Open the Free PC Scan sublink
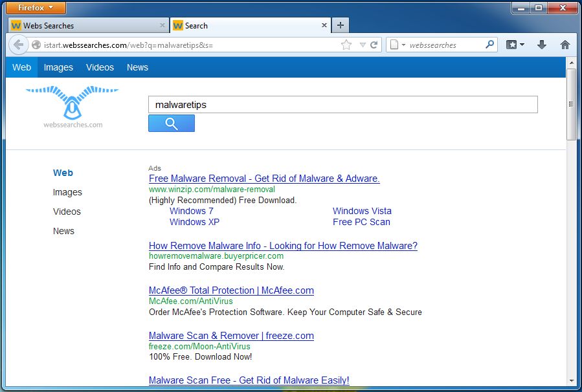Image resolution: width=582 pixels, height=392 pixels. click(x=361, y=222)
